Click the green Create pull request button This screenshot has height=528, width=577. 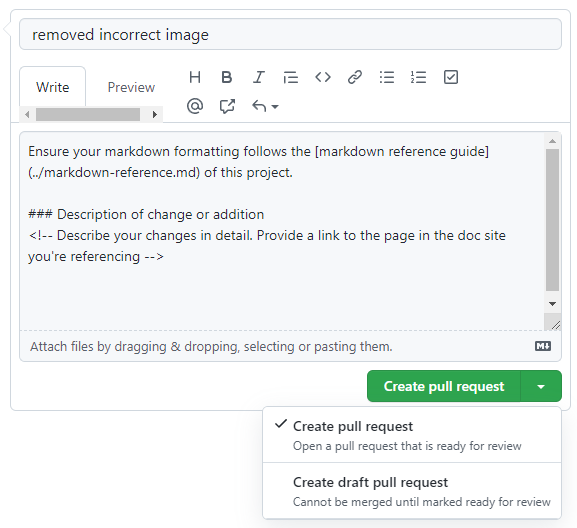(444, 386)
